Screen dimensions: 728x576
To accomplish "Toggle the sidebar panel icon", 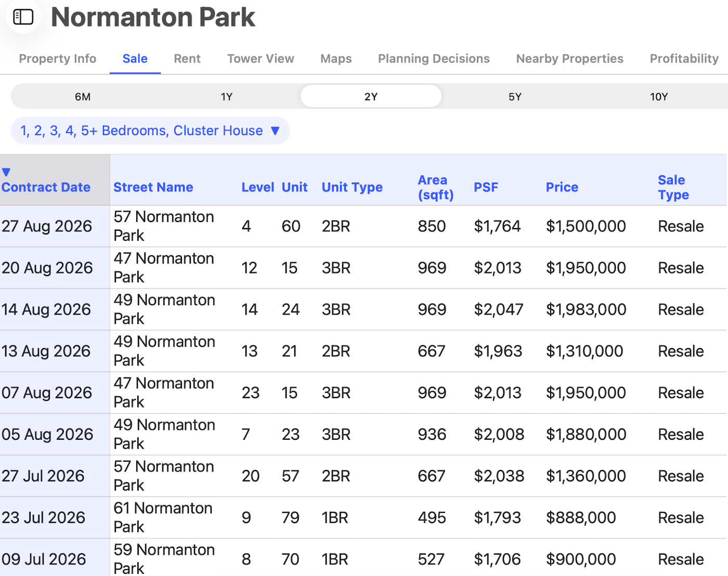I will coord(23,17).
